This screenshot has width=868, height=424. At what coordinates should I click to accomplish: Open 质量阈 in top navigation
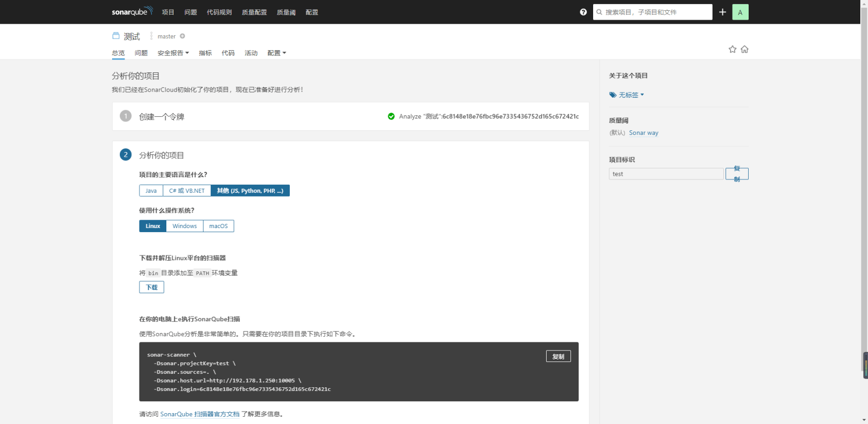point(286,12)
